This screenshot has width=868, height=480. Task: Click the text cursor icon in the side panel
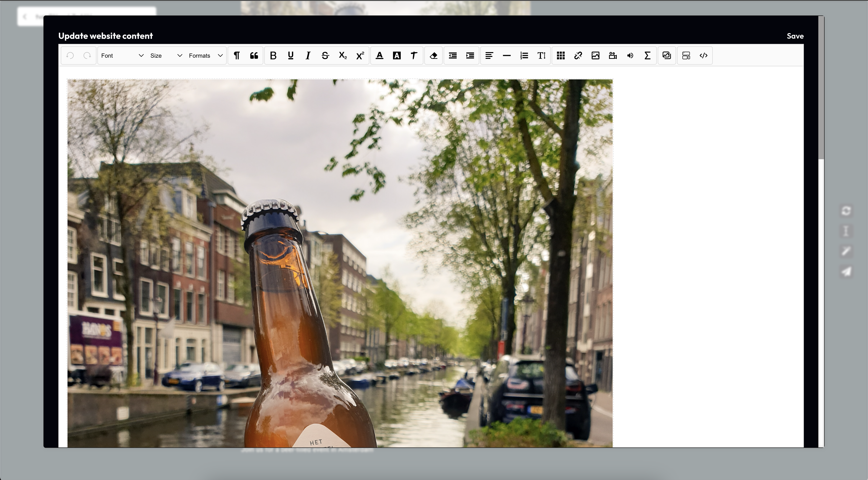(x=846, y=231)
